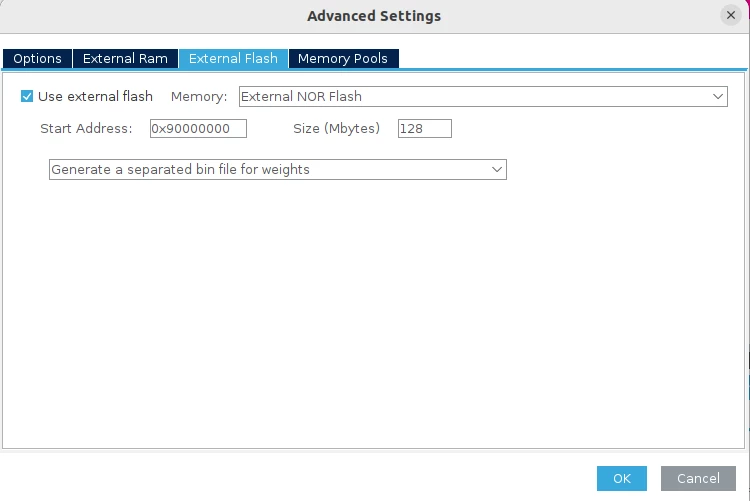Switch to the Options tab
The height and width of the screenshot is (501, 750).
pyautogui.click(x=37, y=58)
